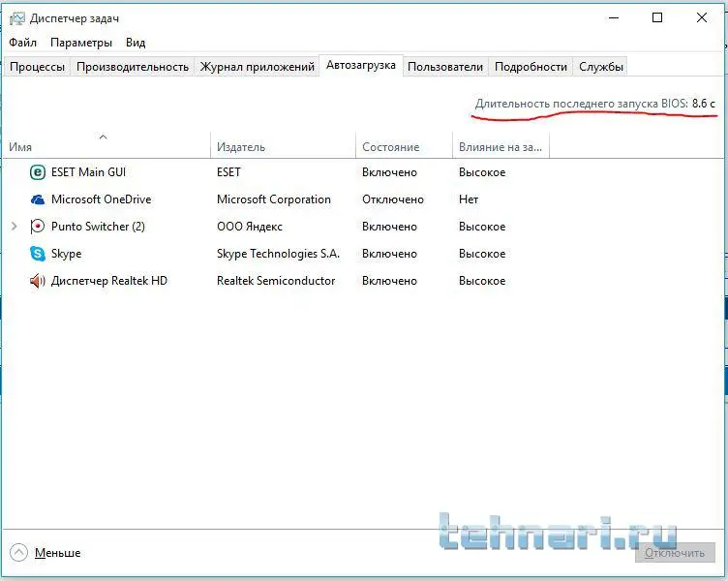
Task: Click the Включено status of Диспетчер Realtek HD
Action: (x=389, y=281)
